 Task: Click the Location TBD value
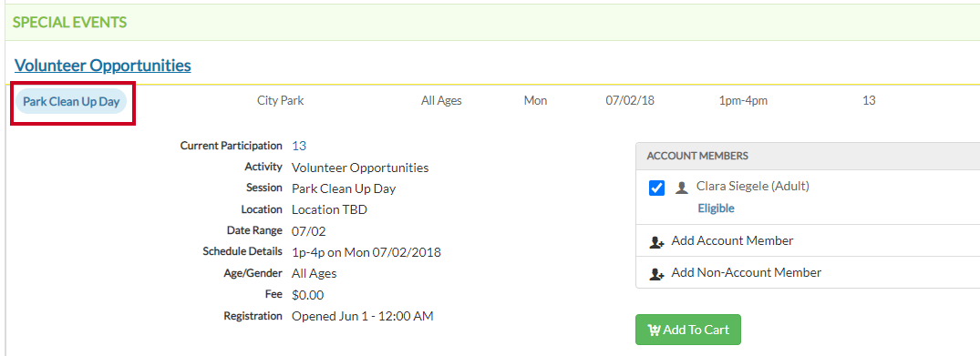tap(329, 209)
